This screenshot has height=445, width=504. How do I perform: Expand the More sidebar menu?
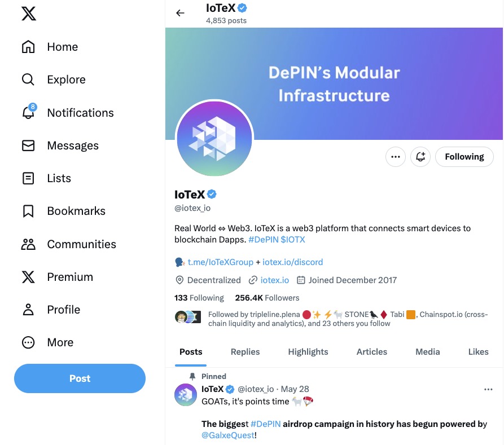tap(28, 342)
